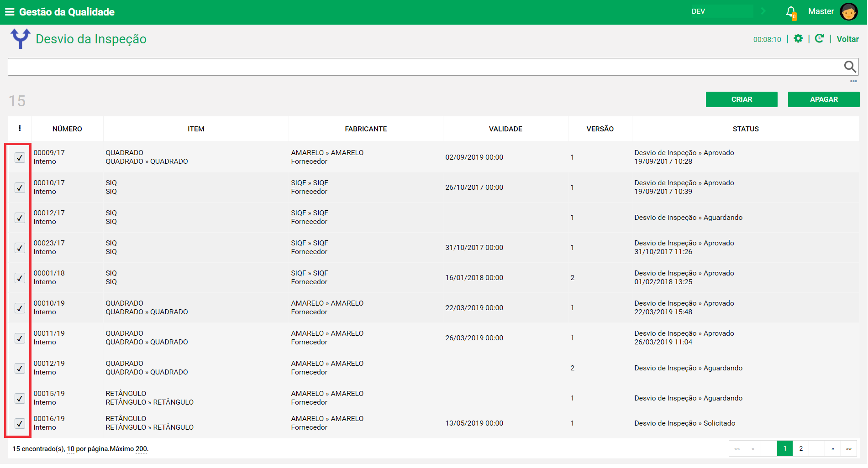Click the 15 results counter
Screen dimensions: 868x468
tap(17, 101)
